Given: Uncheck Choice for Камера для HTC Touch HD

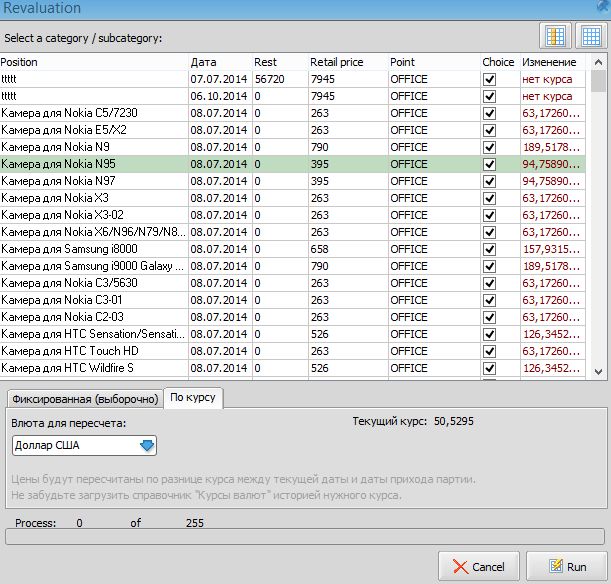Looking at the screenshot, I should tap(489, 351).
